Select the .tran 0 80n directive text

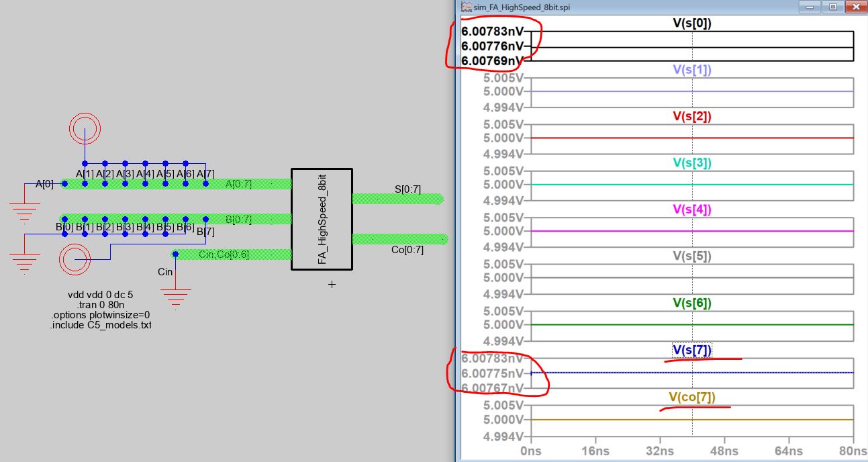pyautogui.click(x=100, y=304)
